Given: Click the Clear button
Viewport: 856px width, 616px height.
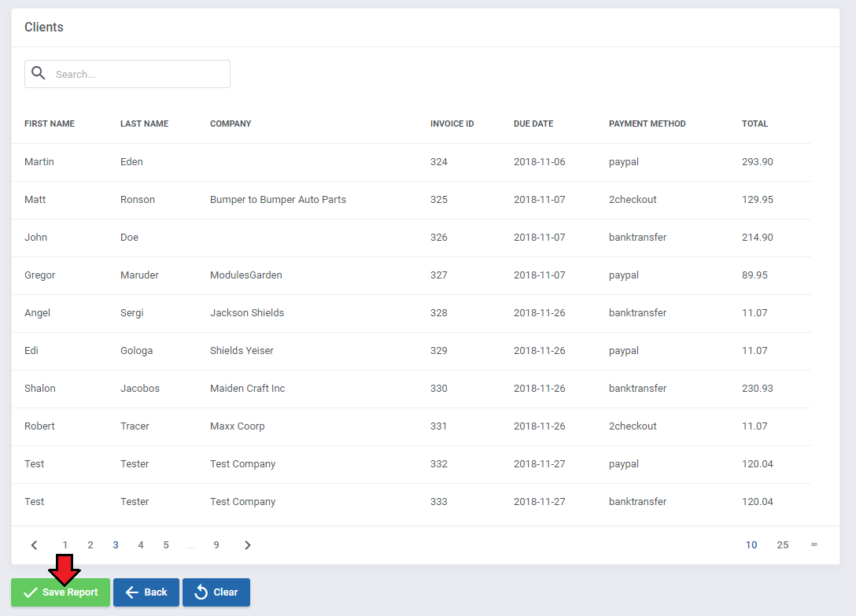Looking at the screenshot, I should click(216, 592).
